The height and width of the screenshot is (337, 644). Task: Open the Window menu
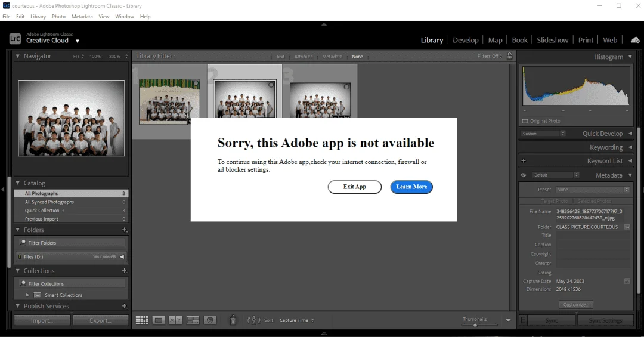[x=125, y=17]
